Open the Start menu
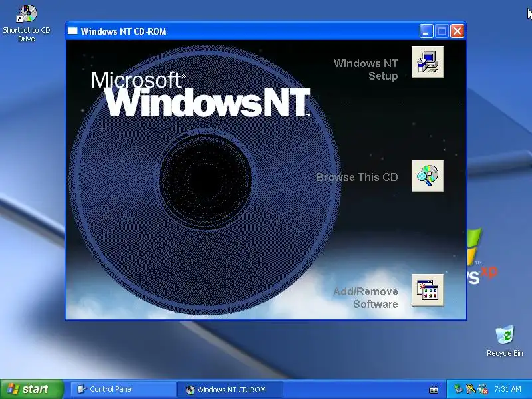532x399 pixels. click(31, 389)
